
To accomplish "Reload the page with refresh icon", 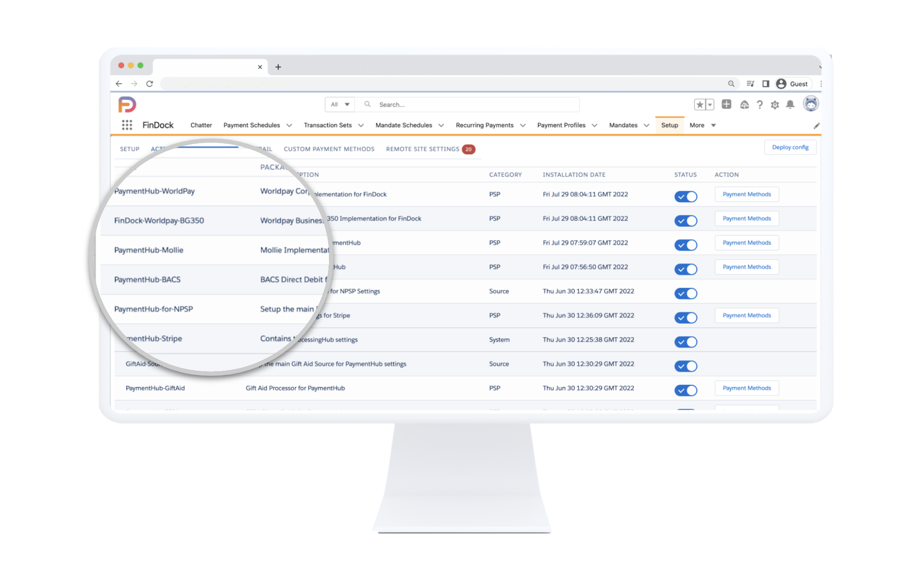I will pyautogui.click(x=150, y=84).
